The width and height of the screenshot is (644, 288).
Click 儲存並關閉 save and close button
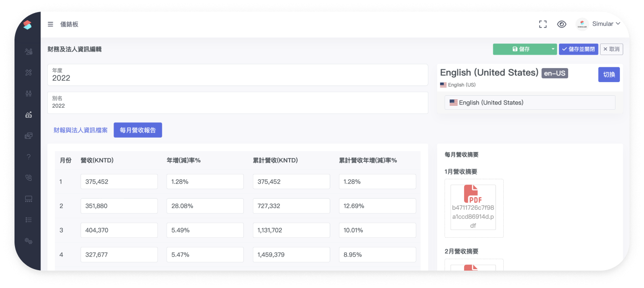578,49
